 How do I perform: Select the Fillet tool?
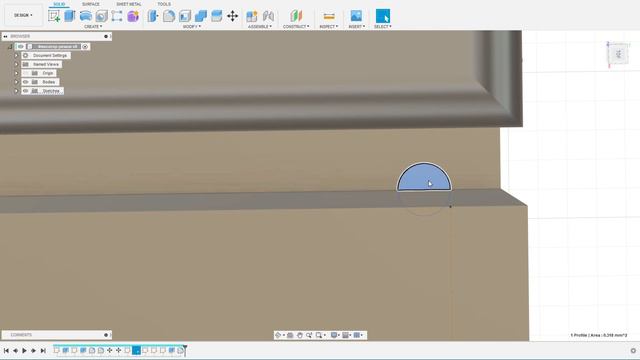169,16
